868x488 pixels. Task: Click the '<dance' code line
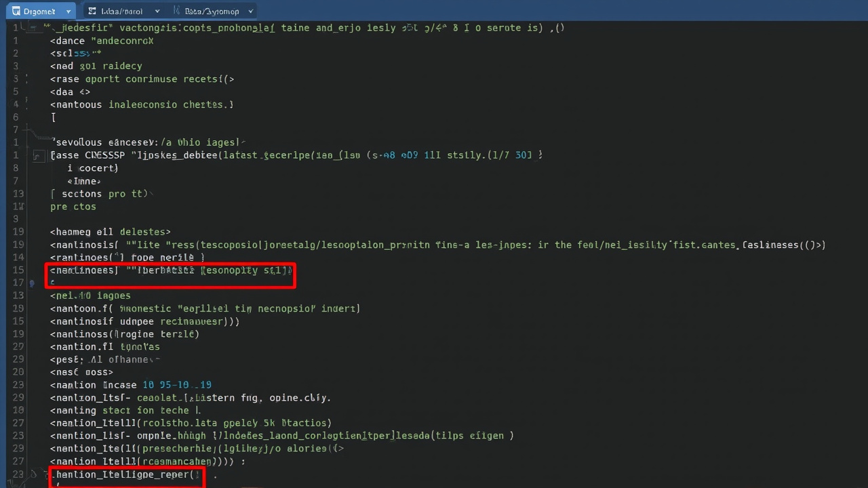tap(102, 41)
